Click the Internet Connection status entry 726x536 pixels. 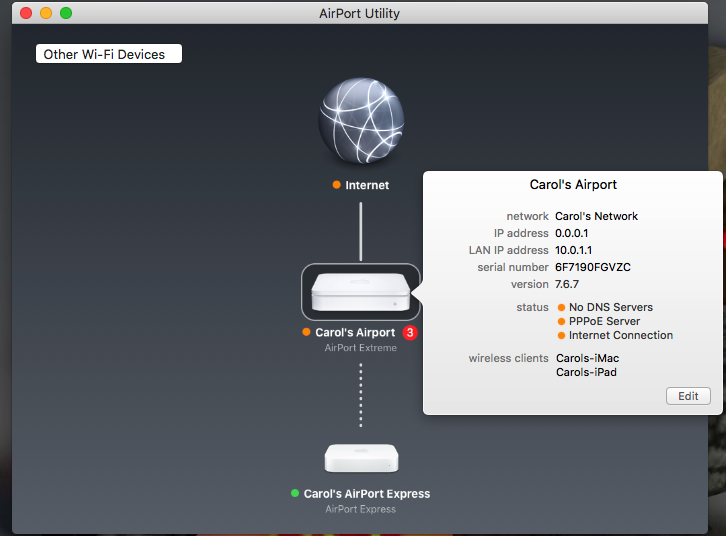click(620, 335)
